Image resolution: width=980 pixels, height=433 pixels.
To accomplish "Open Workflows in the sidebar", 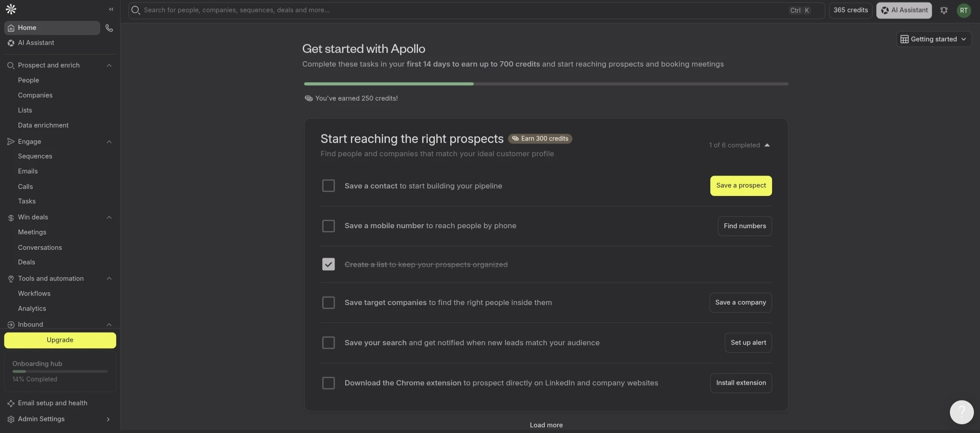I will [x=34, y=294].
